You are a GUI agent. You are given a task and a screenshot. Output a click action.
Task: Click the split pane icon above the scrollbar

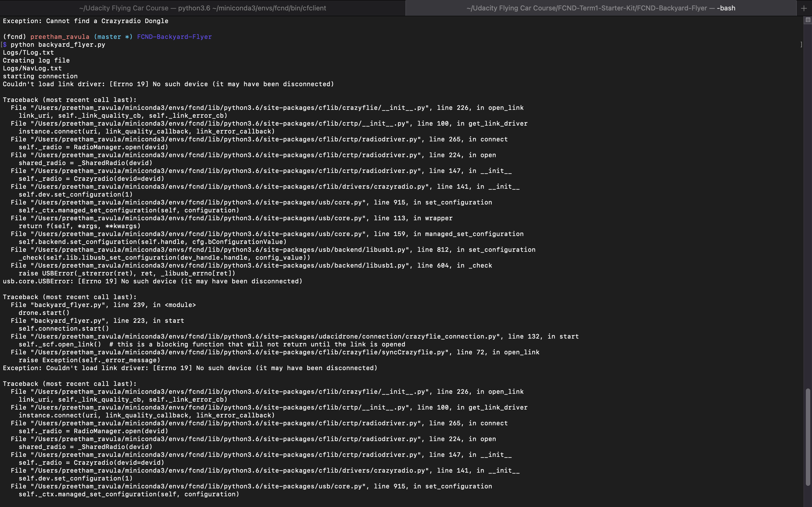[808, 20]
